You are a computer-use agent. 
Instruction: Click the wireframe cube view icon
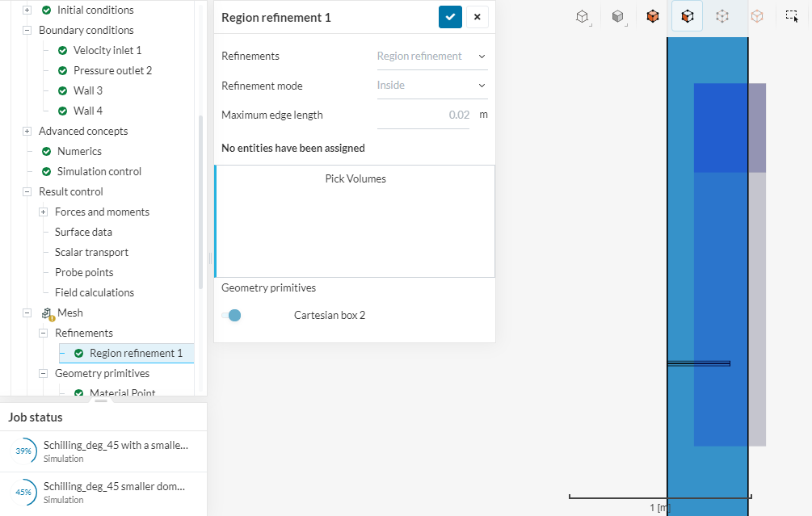tap(582, 16)
